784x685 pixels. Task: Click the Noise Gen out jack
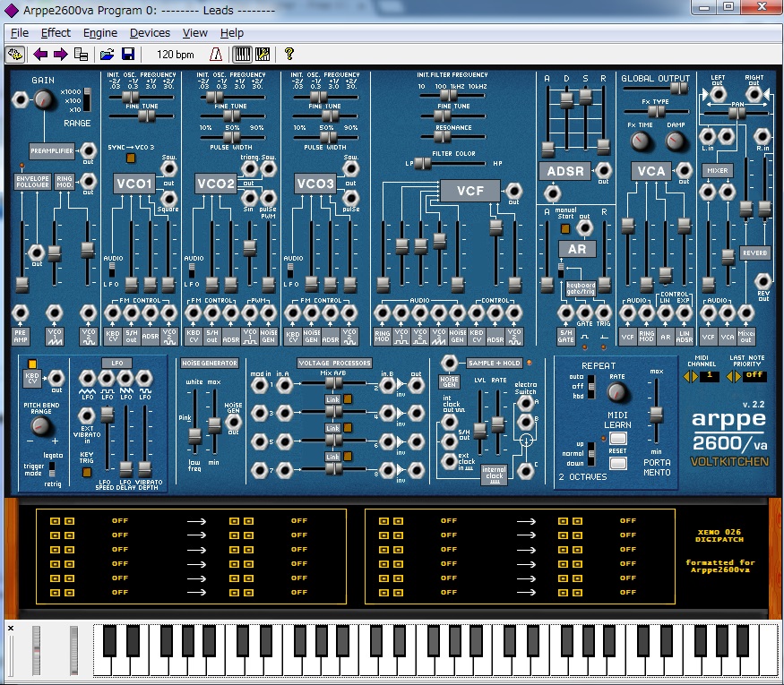point(234,422)
